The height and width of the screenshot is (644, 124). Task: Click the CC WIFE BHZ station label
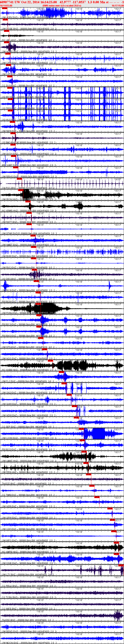(29, 609)
